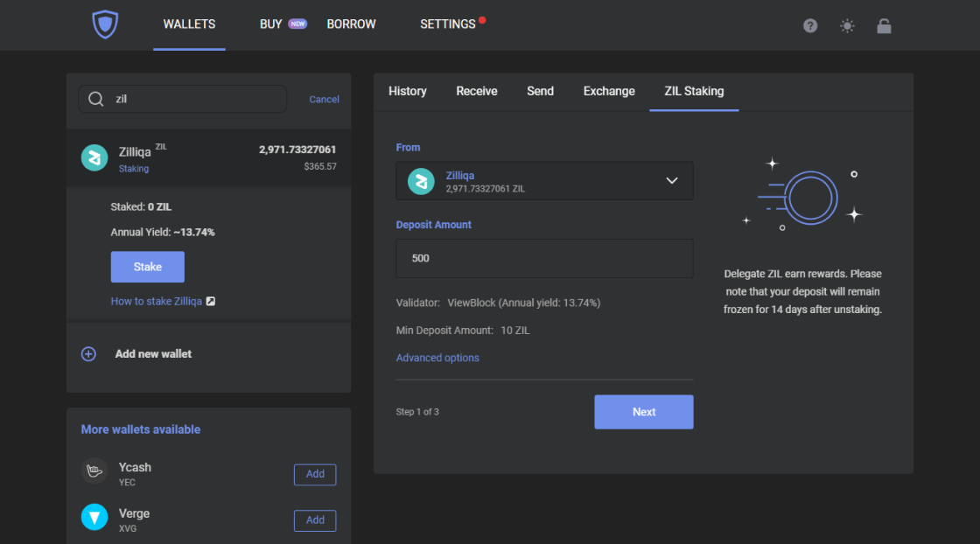The height and width of the screenshot is (544, 980).
Task: Click the Staking label under Zilliqa
Action: tap(134, 169)
